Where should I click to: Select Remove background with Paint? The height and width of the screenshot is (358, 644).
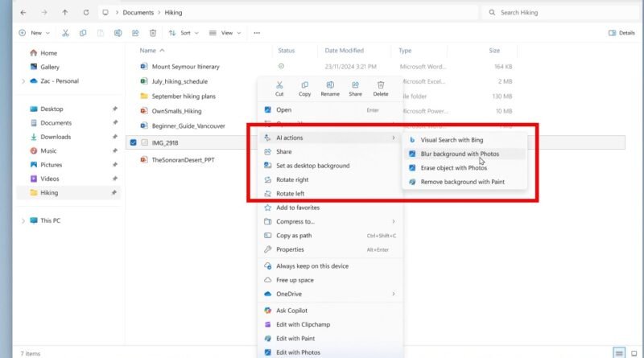[464, 182]
